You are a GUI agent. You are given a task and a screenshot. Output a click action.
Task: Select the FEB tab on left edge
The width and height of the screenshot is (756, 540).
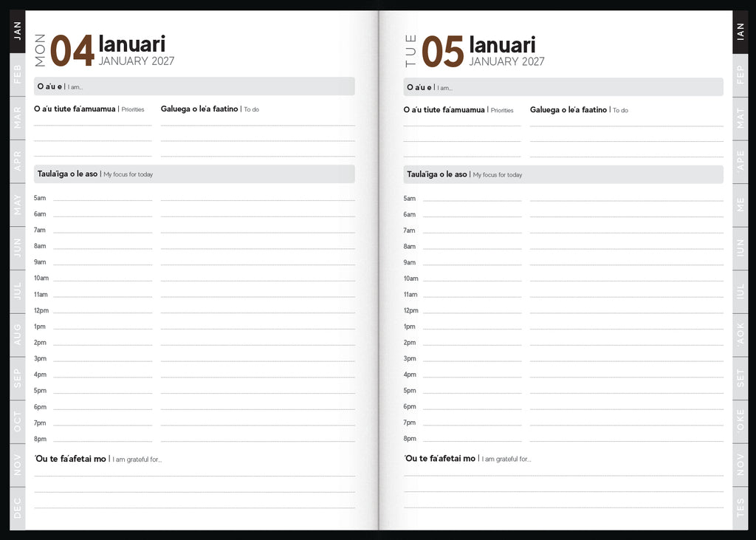point(18,75)
